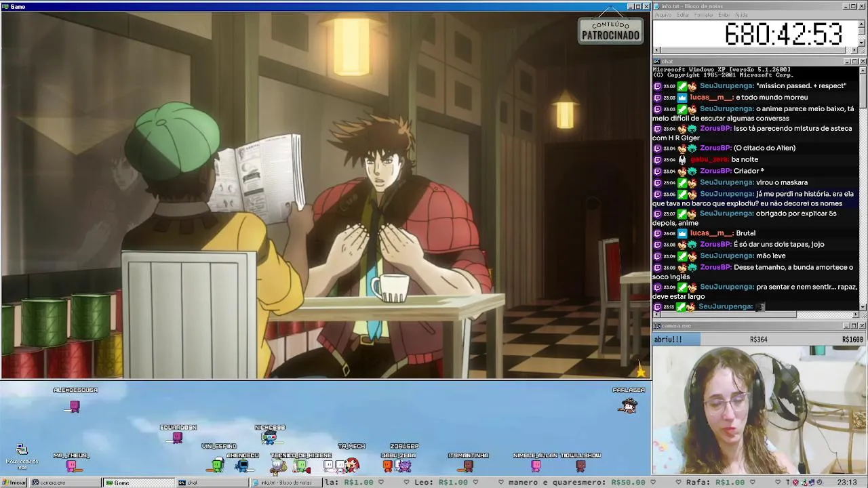The image size is (868, 488).
Task: Maximize the chat window
Action: (x=854, y=62)
